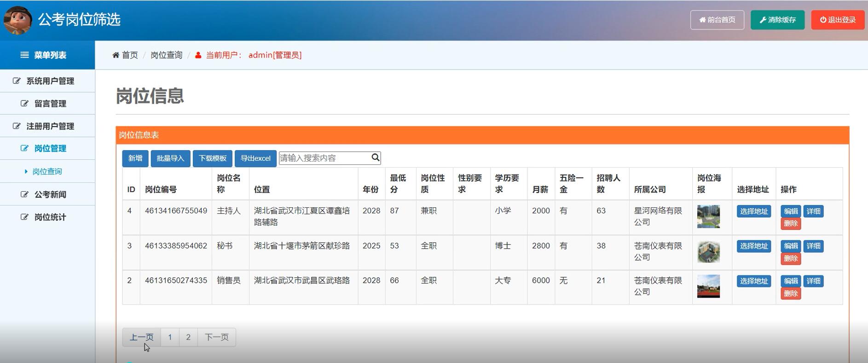Click the 批量导入 button
868x363 pixels.
pyautogui.click(x=170, y=158)
